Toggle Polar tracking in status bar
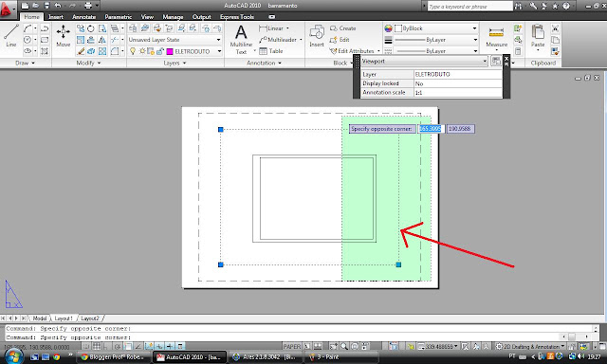 (118, 346)
